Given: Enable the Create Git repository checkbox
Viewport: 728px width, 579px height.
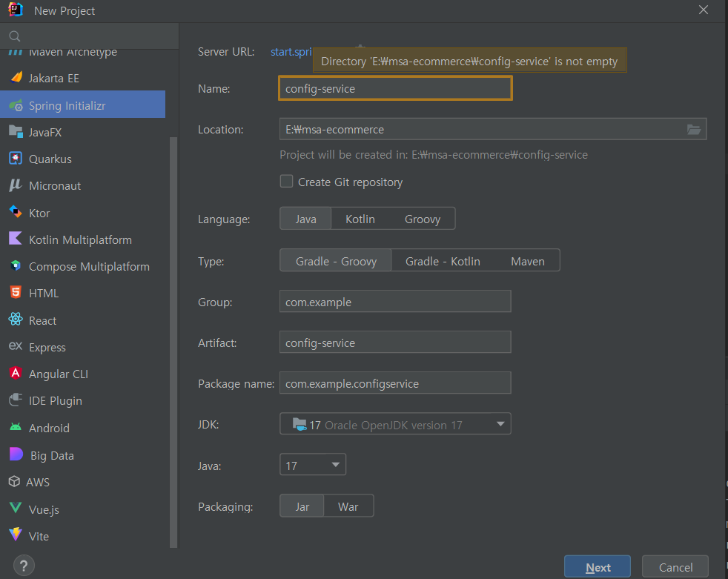Looking at the screenshot, I should tap(286, 181).
